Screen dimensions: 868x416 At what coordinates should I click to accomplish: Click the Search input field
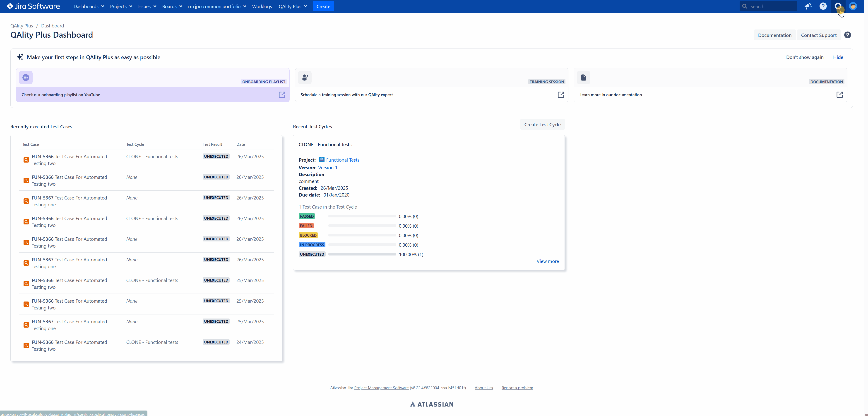point(768,6)
